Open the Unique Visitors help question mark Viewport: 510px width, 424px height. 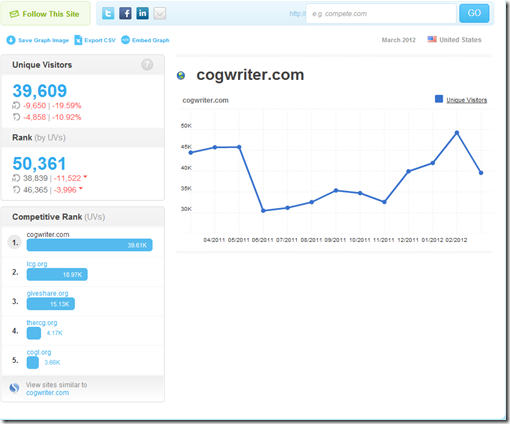147,64
